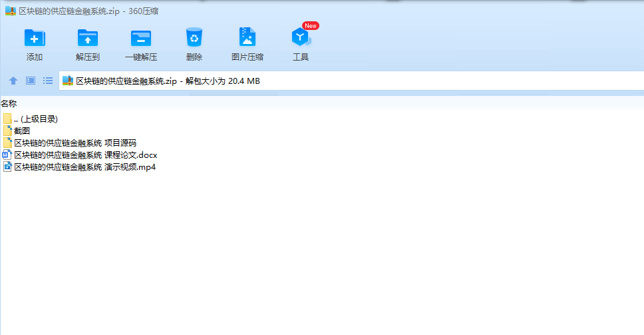Select the 截图 folder name
This screenshot has height=335, width=644.
[x=22, y=131]
